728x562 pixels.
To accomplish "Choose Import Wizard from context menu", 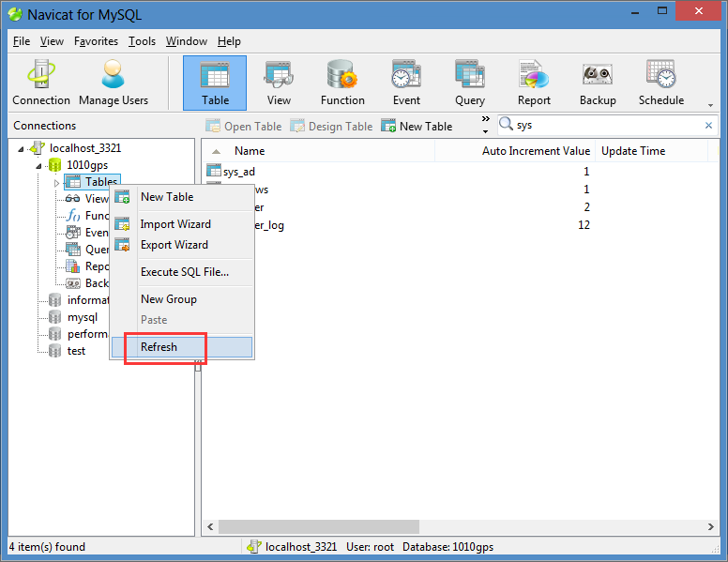I will point(182,224).
